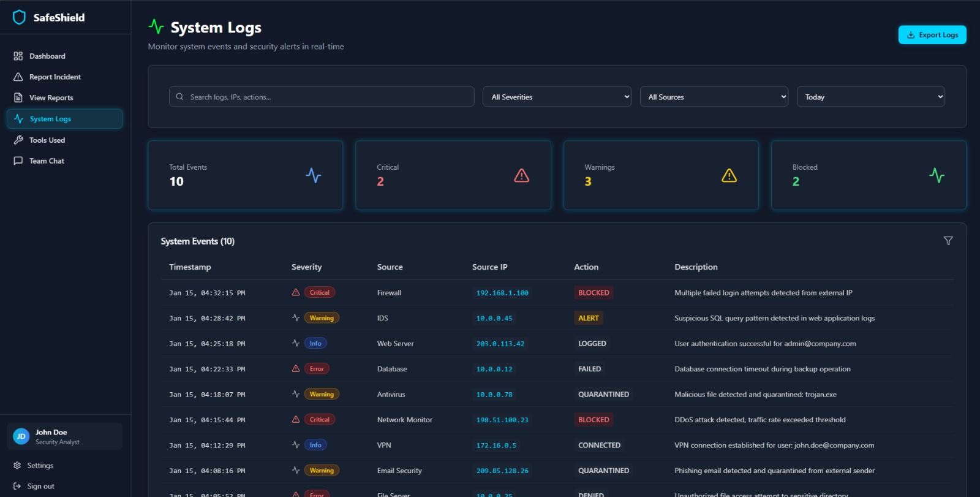Screen dimensions: 980x497
Task: Click the Sign out arrow icon
Action: click(x=17, y=486)
